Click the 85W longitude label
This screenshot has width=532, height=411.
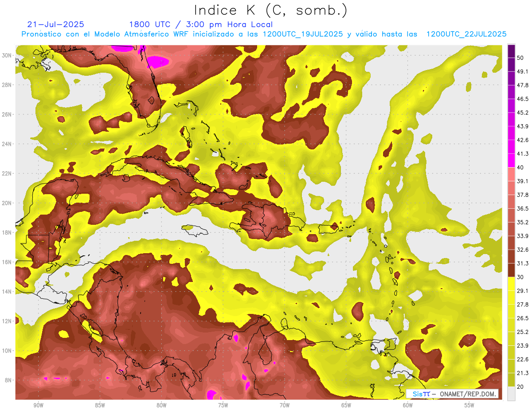pyautogui.click(x=100, y=406)
